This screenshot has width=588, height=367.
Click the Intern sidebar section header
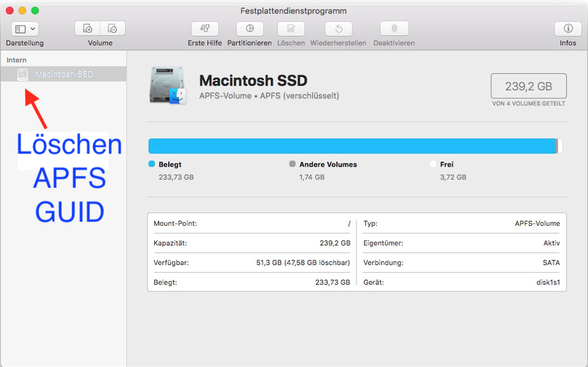[x=17, y=60]
